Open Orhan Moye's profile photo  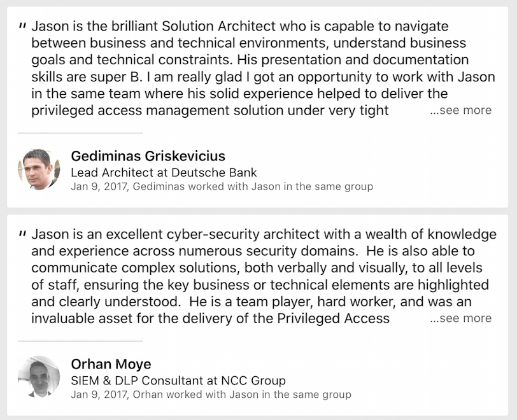coord(39,377)
